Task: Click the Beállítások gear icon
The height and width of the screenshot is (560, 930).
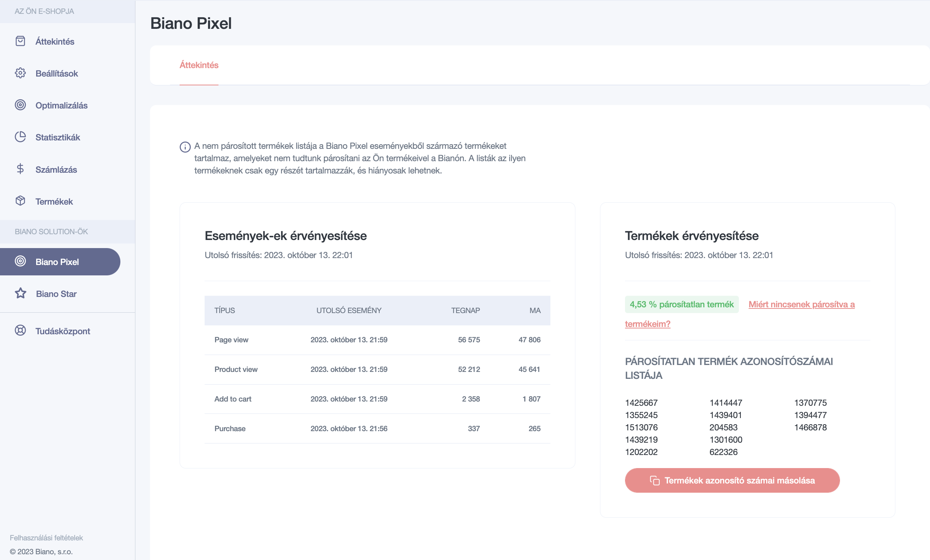Action: (20, 73)
